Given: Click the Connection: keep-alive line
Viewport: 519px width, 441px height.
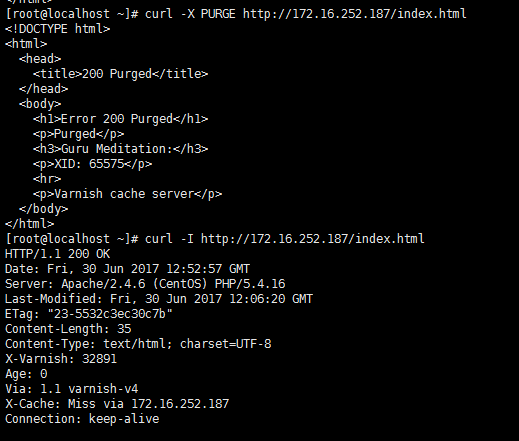Looking at the screenshot, I should pyautogui.click(x=82, y=419).
